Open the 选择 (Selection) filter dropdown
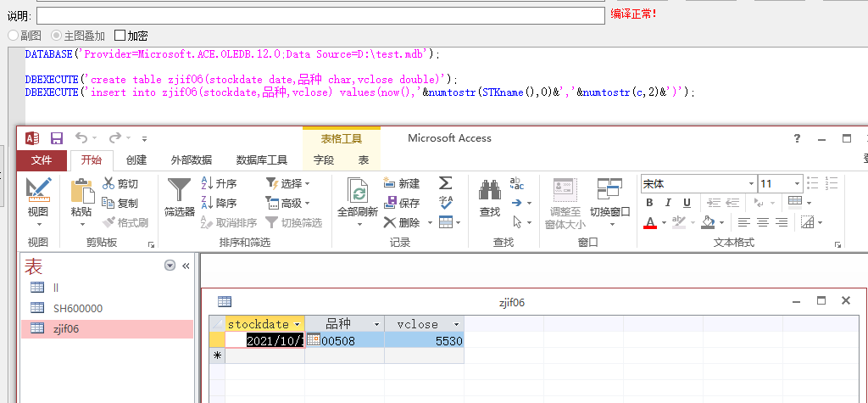 tap(288, 183)
